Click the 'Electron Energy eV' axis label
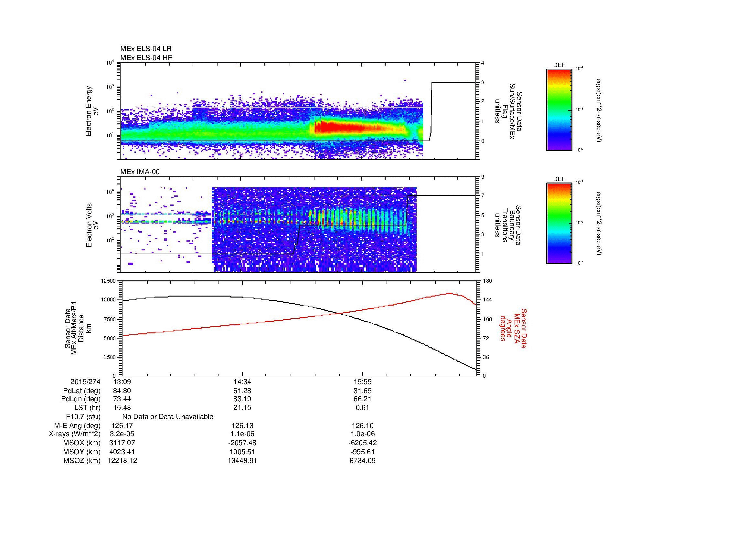756x534 pixels. [92, 111]
